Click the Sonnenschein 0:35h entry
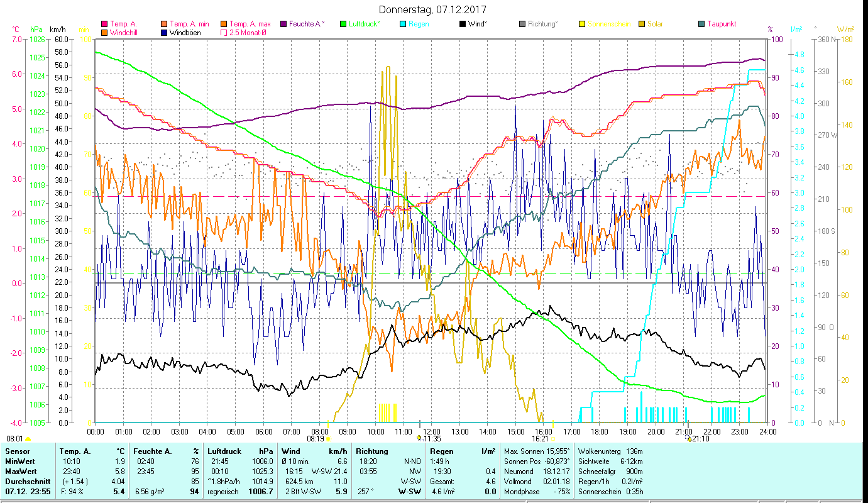Viewport: 868px width, 503px height. 610,492
